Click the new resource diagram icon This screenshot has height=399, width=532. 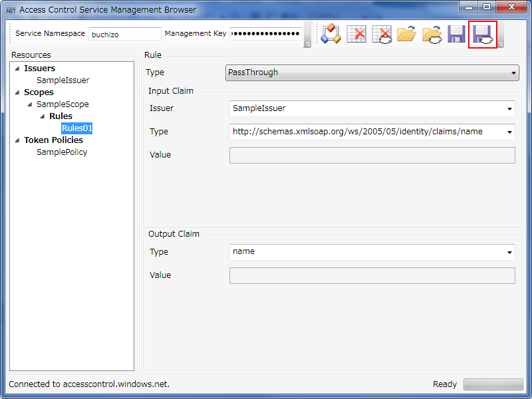pyautogui.click(x=331, y=34)
